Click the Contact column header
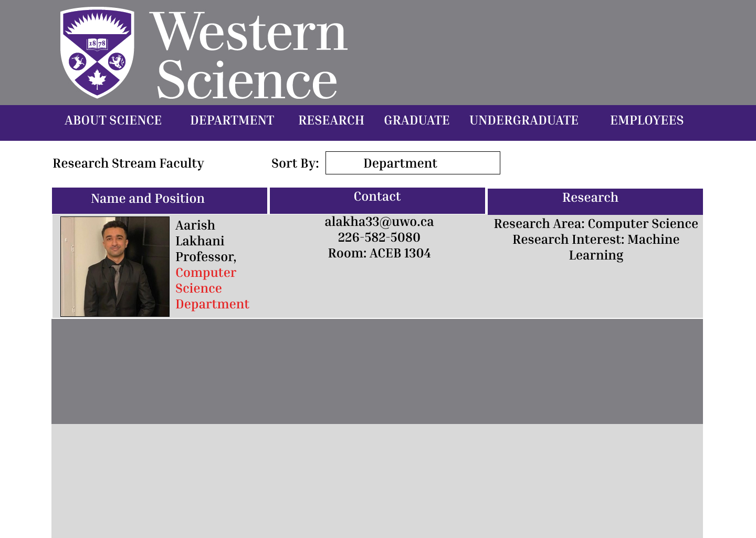756x538 pixels. [x=377, y=201]
